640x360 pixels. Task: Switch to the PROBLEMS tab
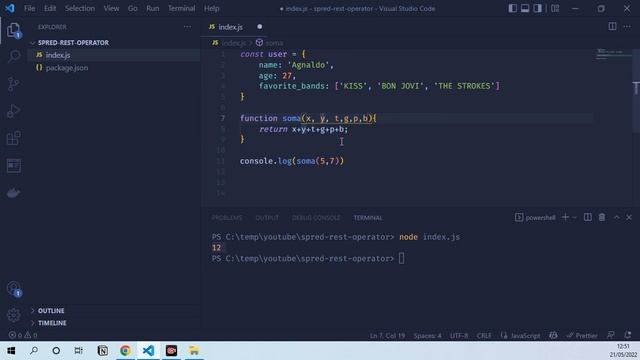coord(227,218)
